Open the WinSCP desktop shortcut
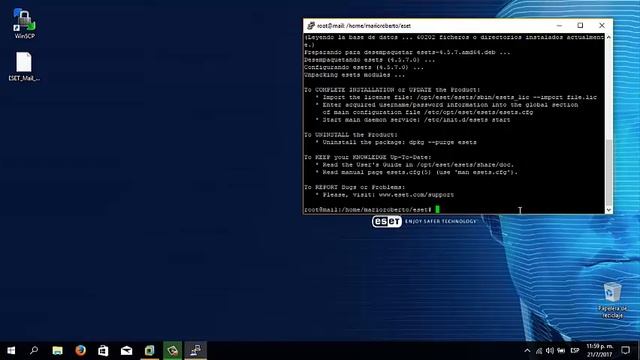This screenshot has width=640, height=360. click(24, 24)
